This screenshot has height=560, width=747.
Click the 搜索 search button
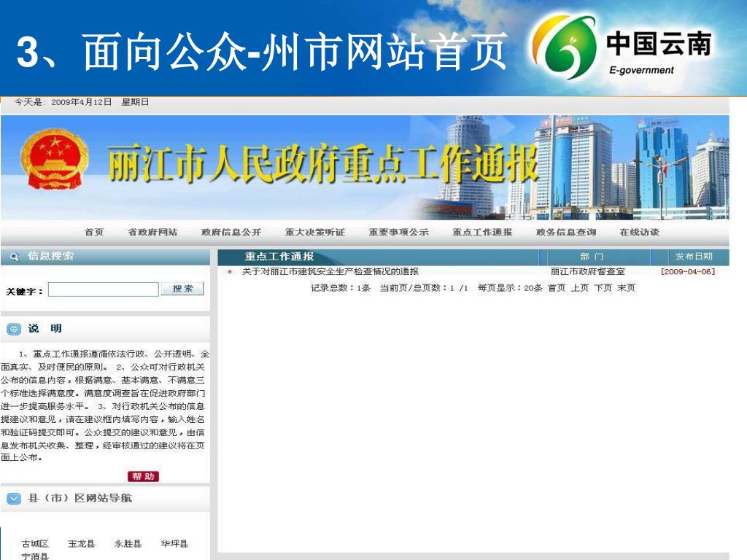[x=182, y=289]
